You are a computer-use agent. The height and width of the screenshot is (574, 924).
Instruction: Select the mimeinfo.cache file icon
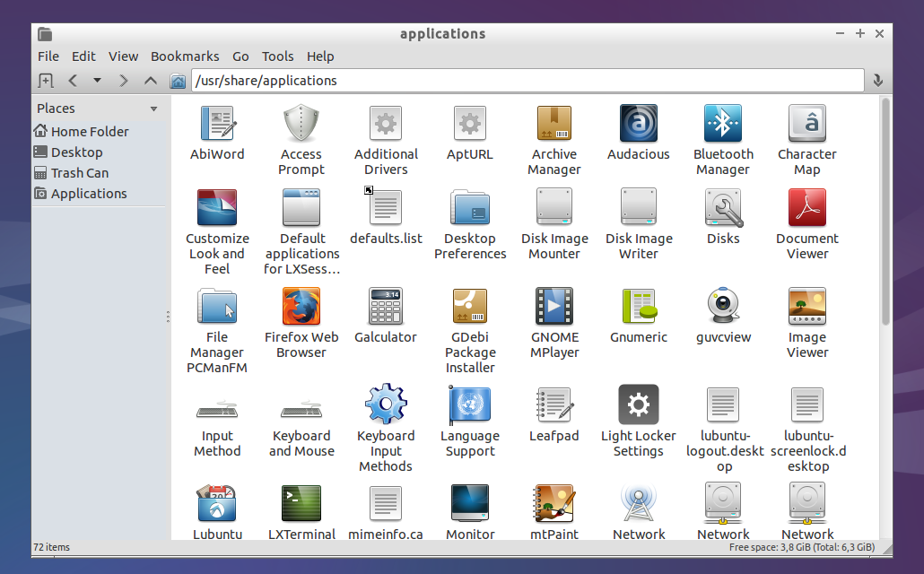pyautogui.click(x=386, y=502)
